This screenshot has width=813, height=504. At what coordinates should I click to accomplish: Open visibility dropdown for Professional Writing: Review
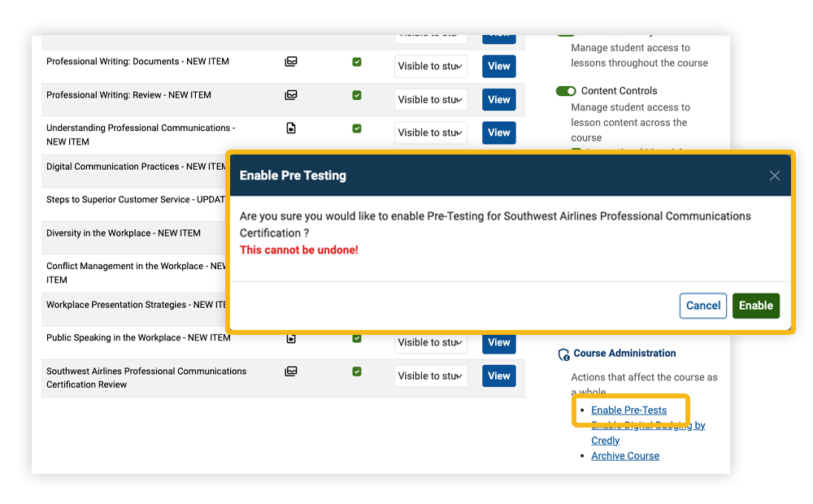[431, 99]
